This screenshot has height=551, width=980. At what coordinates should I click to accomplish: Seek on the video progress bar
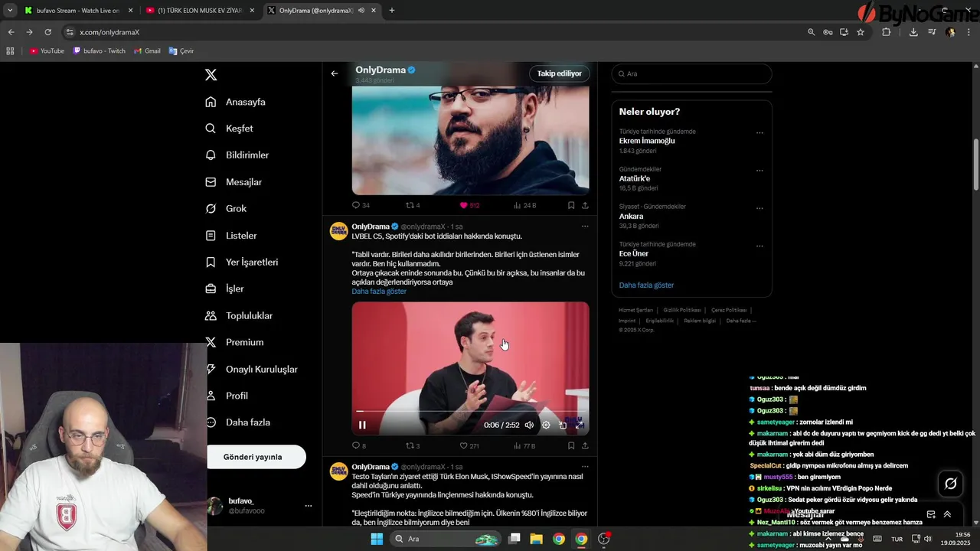(470, 412)
